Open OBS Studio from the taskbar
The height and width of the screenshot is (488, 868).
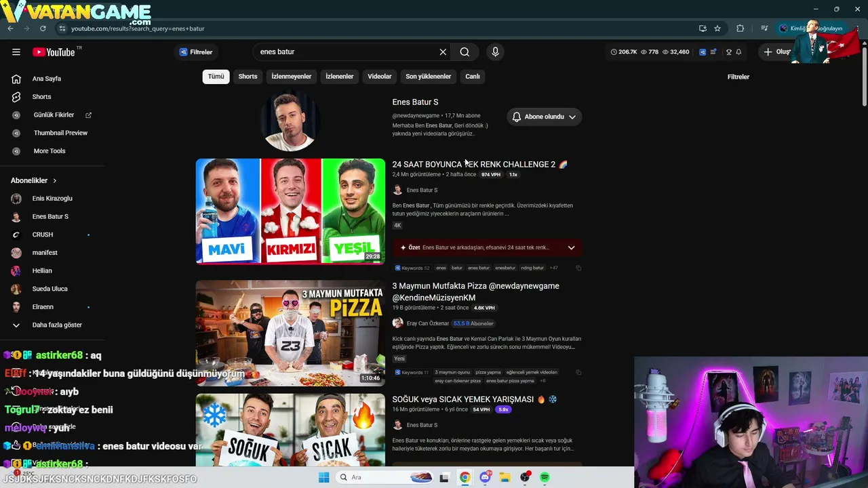(525, 478)
